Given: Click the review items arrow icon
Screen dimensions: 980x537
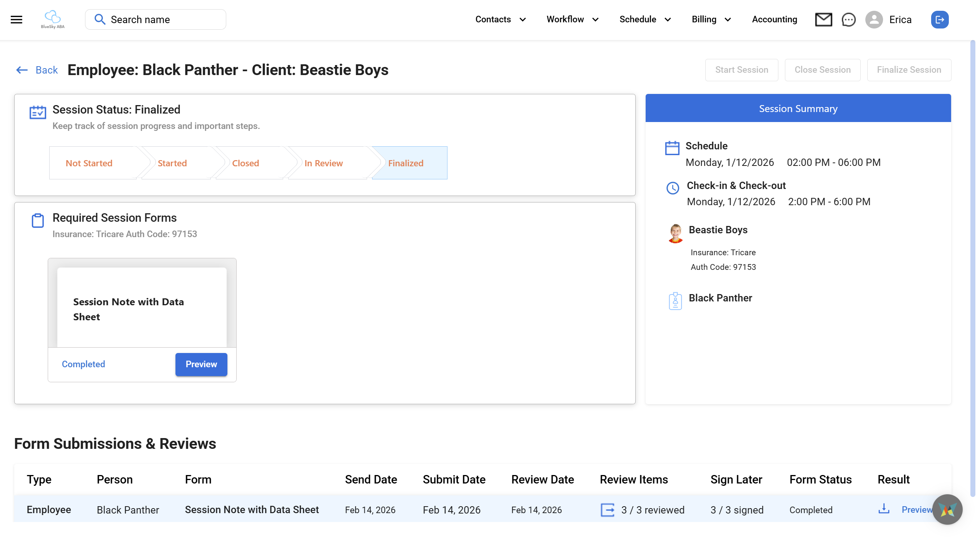Looking at the screenshot, I should [608, 510].
